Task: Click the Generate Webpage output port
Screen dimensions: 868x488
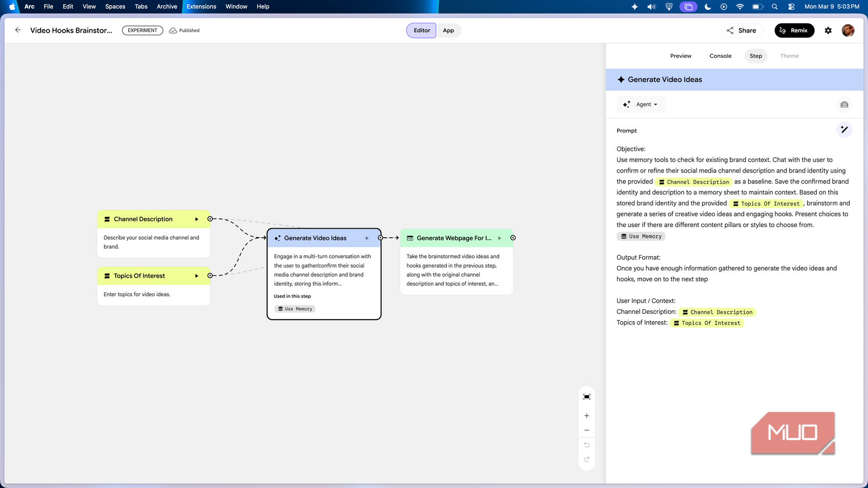Action: tap(513, 238)
